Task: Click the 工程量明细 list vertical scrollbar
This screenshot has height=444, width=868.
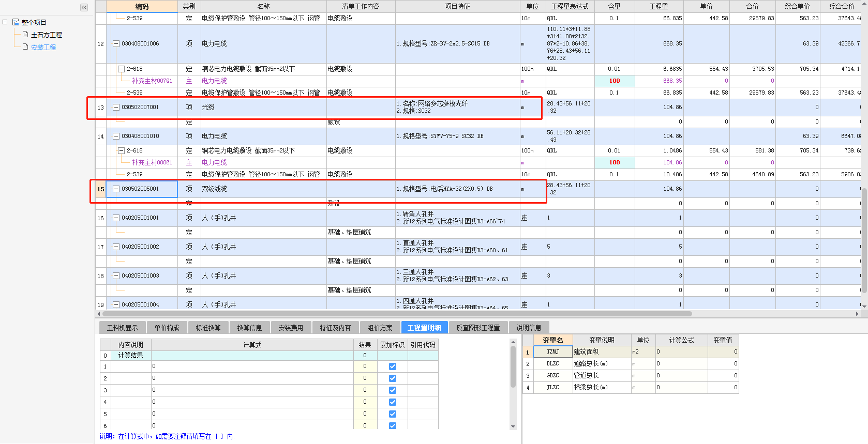Action: 513,366
